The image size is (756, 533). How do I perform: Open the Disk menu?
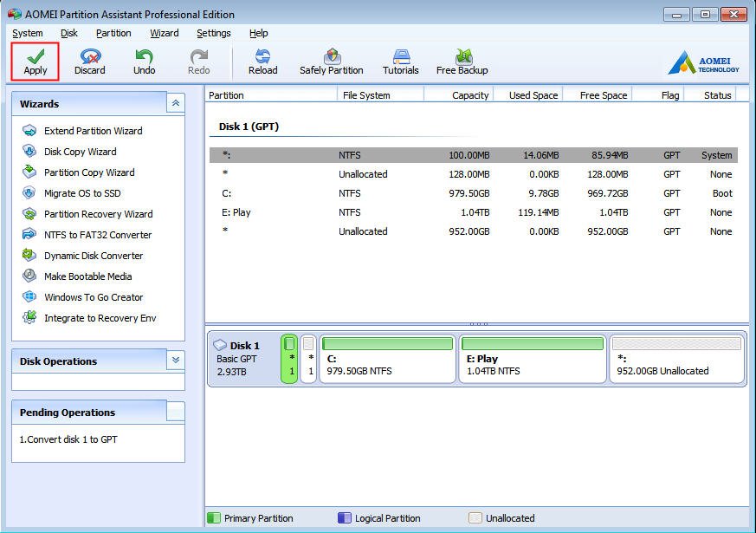click(x=69, y=33)
